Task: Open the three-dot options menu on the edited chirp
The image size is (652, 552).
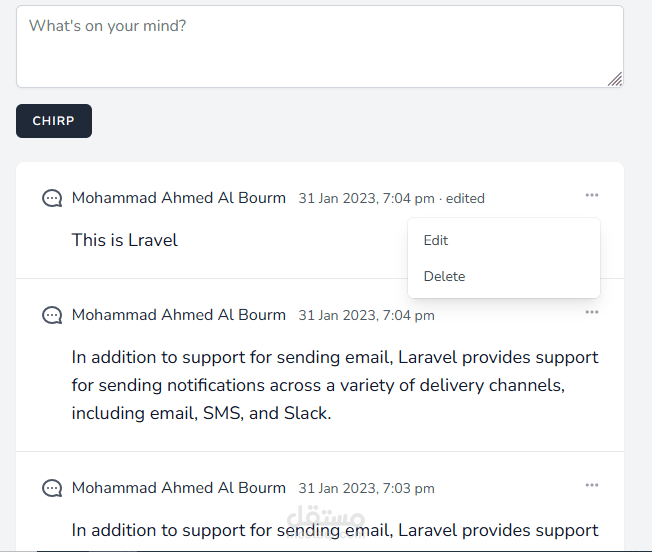Action: pyautogui.click(x=592, y=195)
